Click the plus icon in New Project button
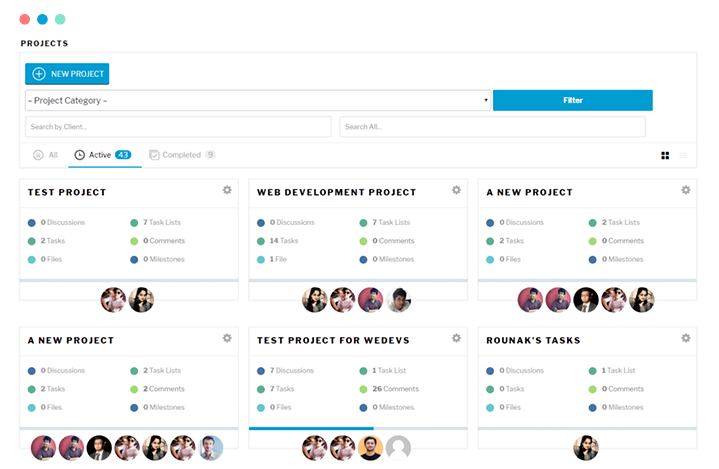The width and height of the screenshot is (719, 469). 39,74
